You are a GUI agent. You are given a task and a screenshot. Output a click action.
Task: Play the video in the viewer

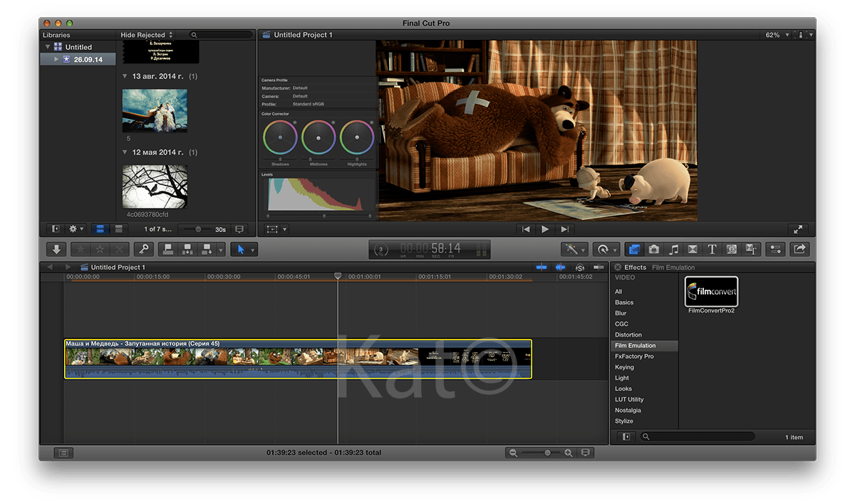click(545, 229)
